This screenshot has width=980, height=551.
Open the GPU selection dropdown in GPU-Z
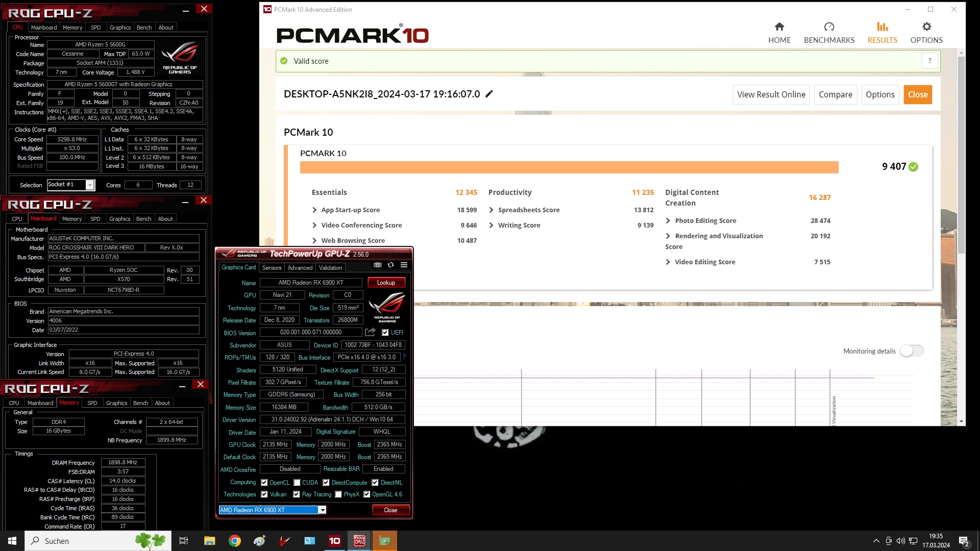322,510
